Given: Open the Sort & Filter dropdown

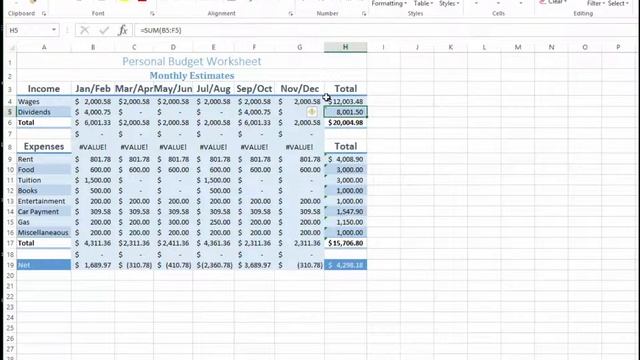Looking at the screenshot, I should click(595, 4).
